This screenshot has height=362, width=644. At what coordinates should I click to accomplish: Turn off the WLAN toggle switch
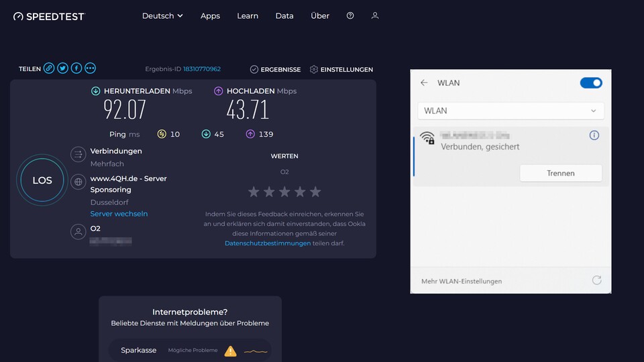tap(591, 83)
